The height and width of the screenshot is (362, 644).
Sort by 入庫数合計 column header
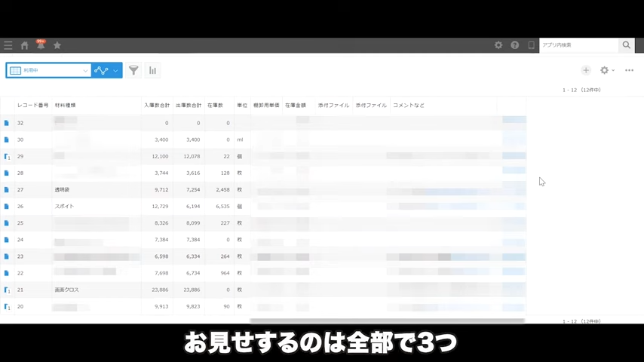(157, 105)
